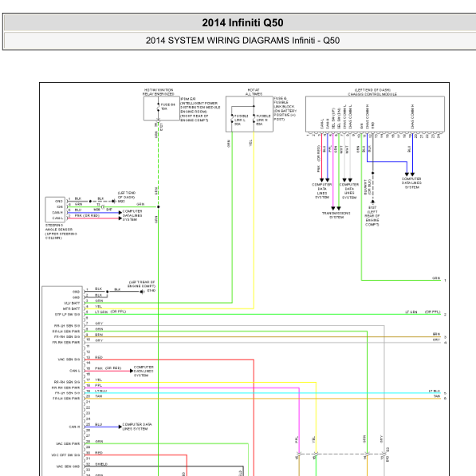The width and height of the screenshot is (476, 476).
Task: Click the 'TAN' wire label at pin 20
Action: pyautogui.click(x=99, y=396)
